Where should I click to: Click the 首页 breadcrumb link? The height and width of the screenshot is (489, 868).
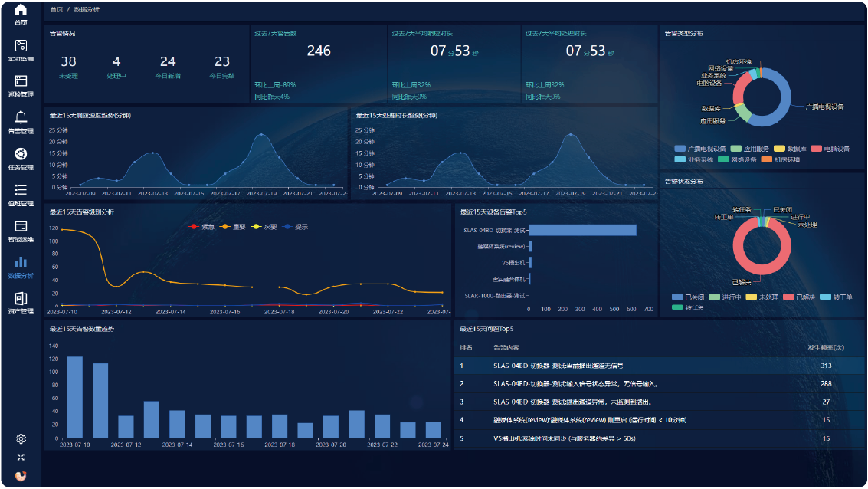56,10
